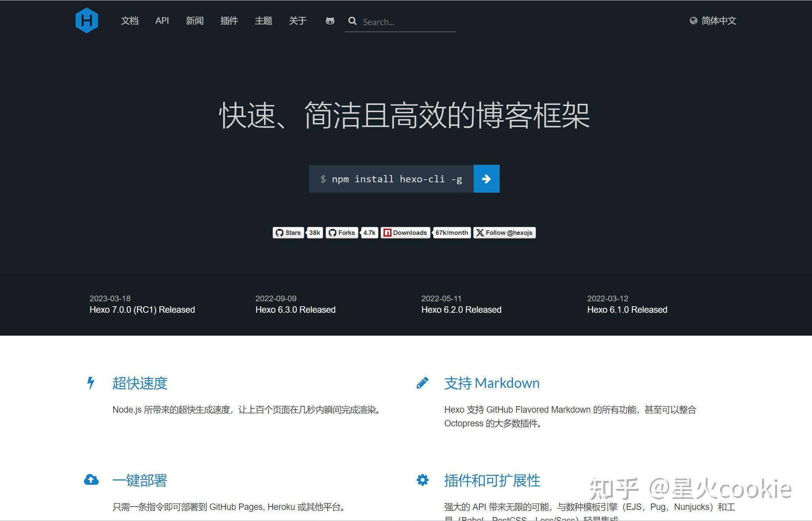This screenshot has width=812, height=521.
Task: Go to the 新闻 page
Action: [195, 21]
